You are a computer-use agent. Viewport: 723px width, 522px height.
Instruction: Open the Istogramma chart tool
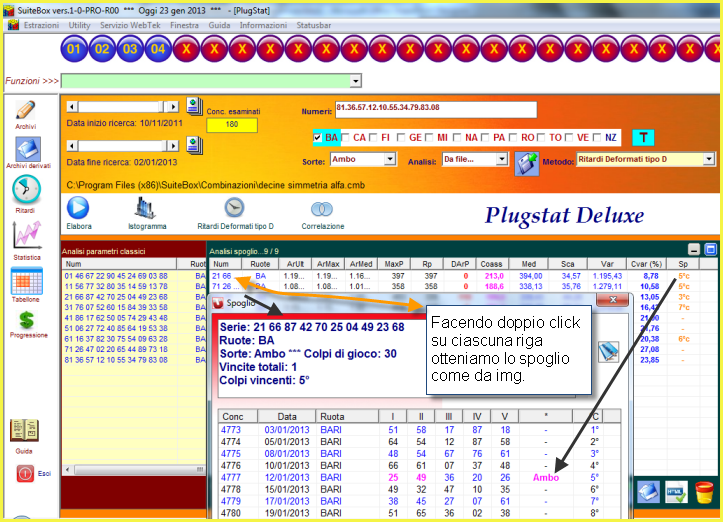(145, 208)
